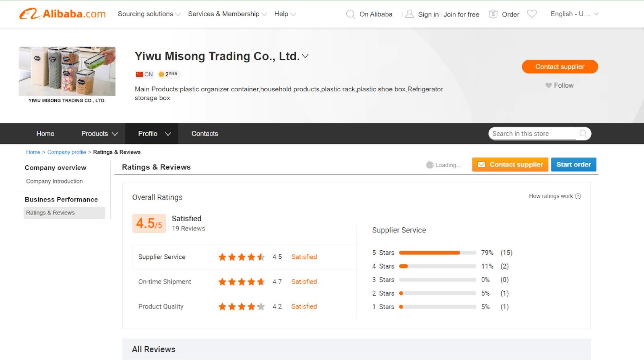This screenshot has width=644, height=362.
Task: Expand the company name chevron
Action: pyautogui.click(x=305, y=56)
